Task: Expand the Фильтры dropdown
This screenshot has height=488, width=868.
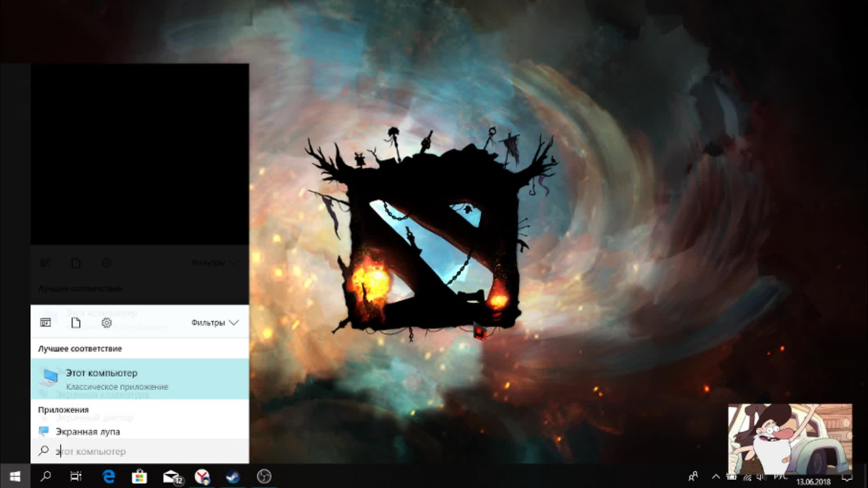Action: point(215,323)
